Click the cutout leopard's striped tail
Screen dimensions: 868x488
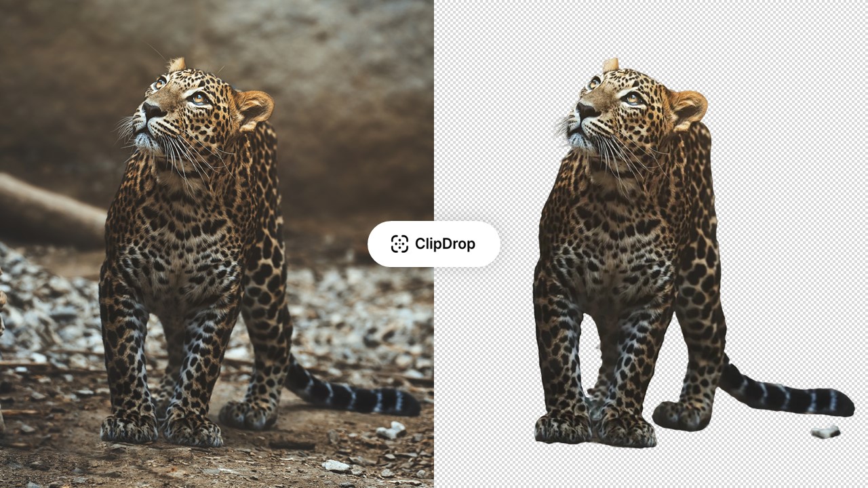pyautogui.click(x=787, y=392)
